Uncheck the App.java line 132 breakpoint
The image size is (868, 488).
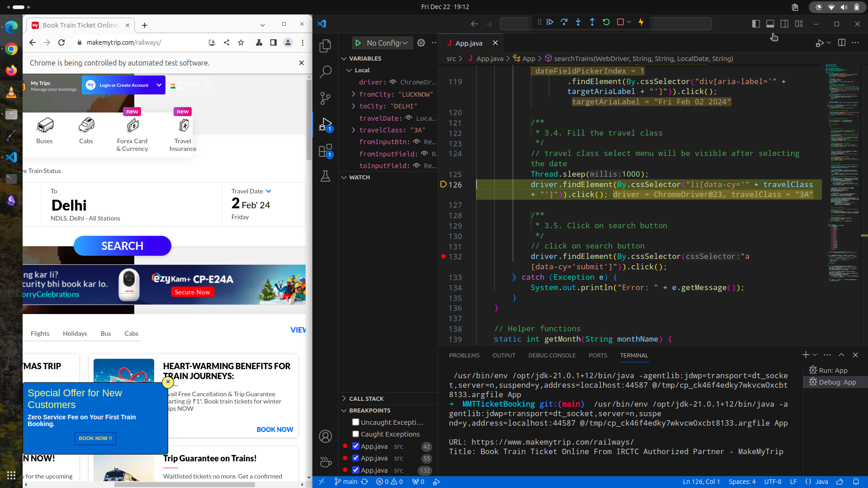point(356,470)
